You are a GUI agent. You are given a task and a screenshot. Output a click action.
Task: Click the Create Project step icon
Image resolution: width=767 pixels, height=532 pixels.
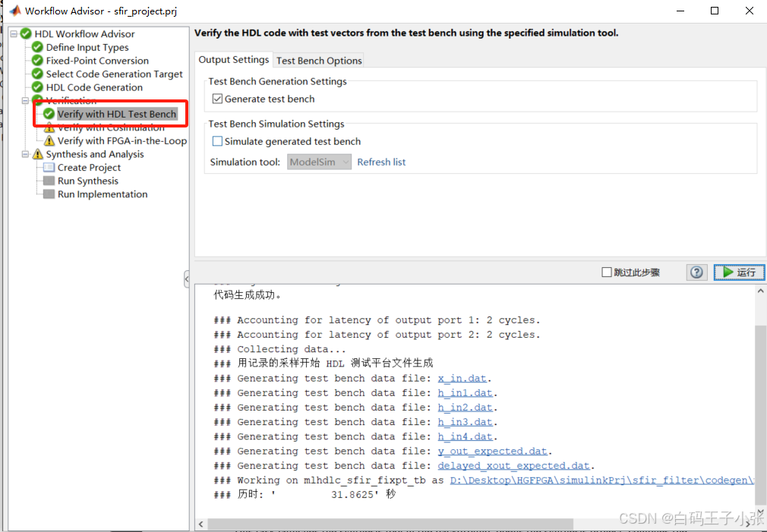pyautogui.click(x=49, y=167)
